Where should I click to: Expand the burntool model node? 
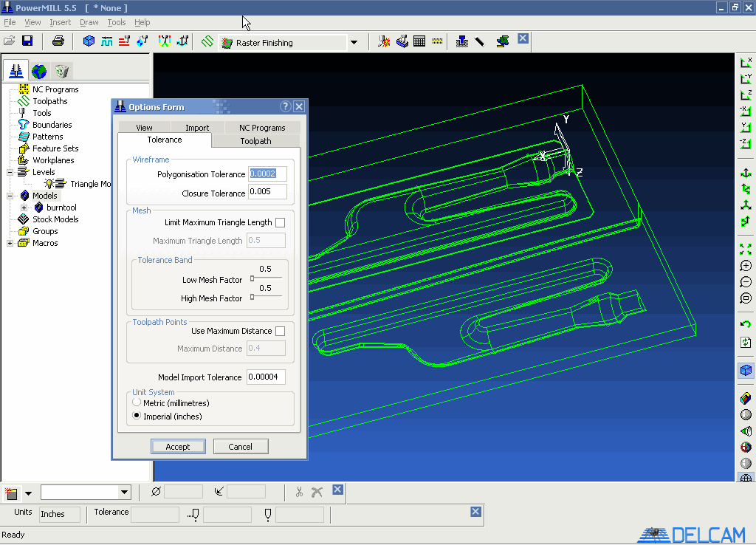tap(24, 208)
